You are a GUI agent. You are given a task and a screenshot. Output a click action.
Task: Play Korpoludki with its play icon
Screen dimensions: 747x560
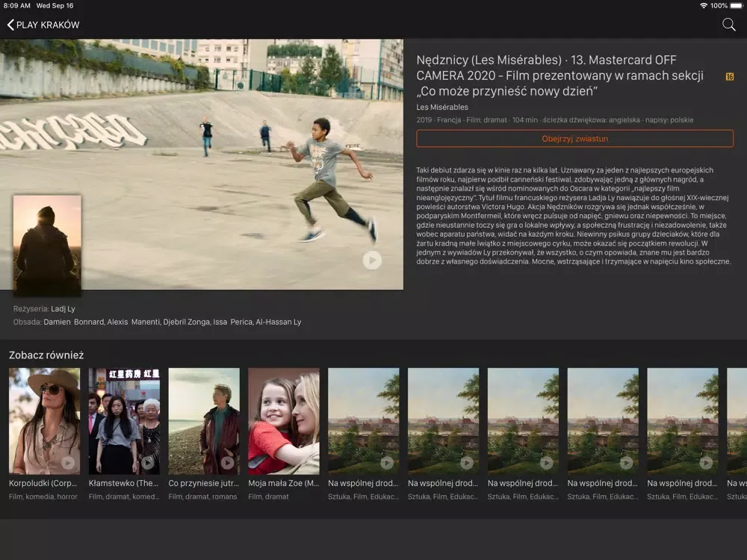68,462
